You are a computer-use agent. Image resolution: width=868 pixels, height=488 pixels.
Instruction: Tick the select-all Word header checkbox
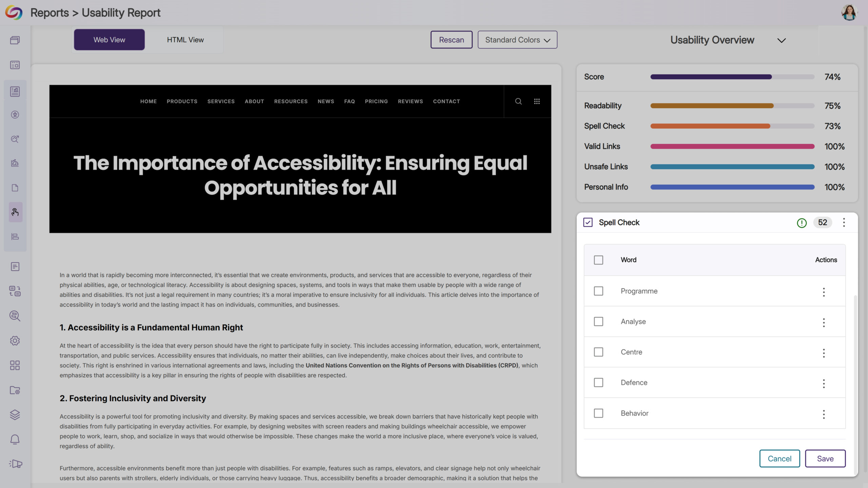click(x=598, y=260)
